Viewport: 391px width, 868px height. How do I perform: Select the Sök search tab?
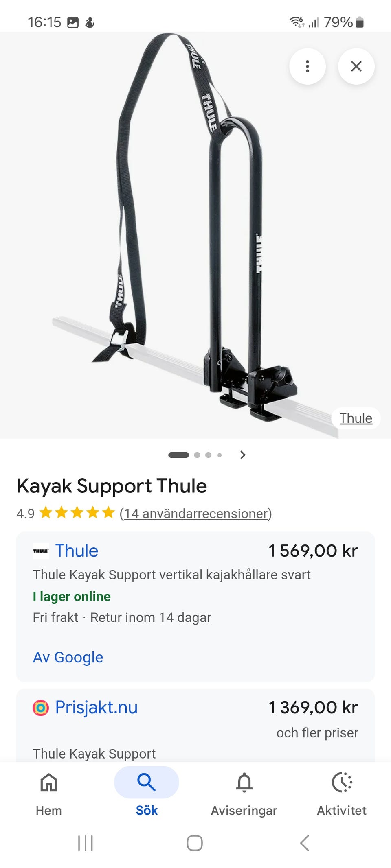[x=147, y=794]
